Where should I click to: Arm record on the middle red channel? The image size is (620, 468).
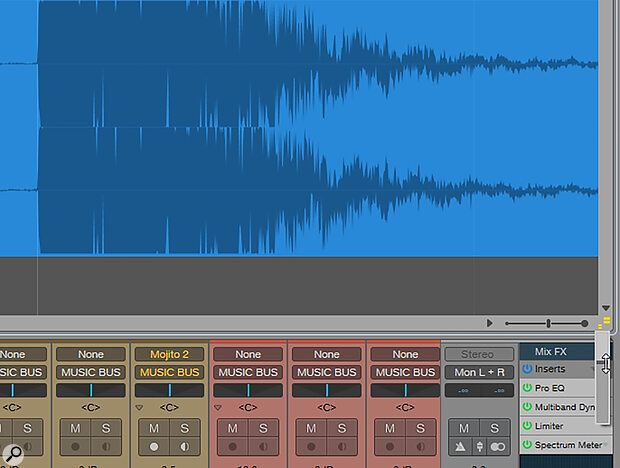[x=311, y=447]
